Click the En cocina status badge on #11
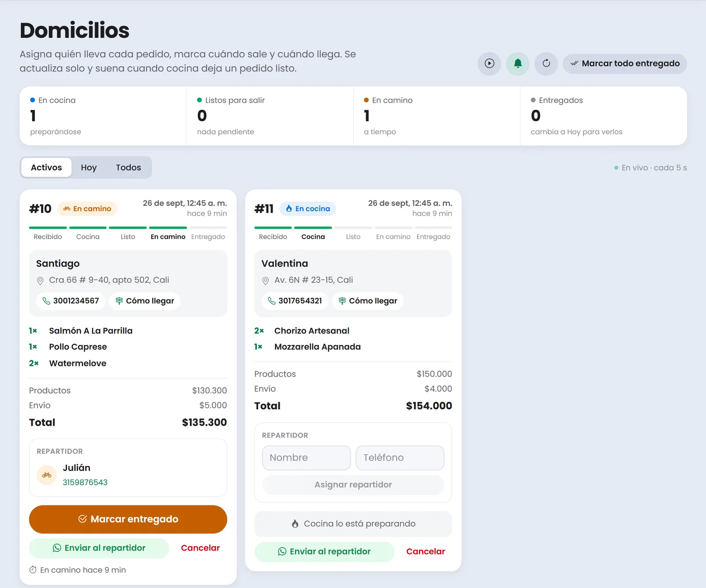Image resolution: width=706 pixels, height=588 pixels. pyautogui.click(x=308, y=209)
